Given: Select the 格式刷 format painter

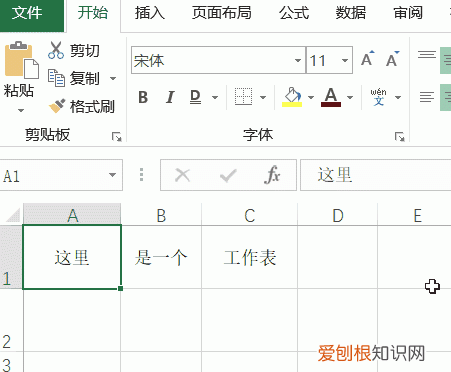Looking at the screenshot, I should [82, 107].
